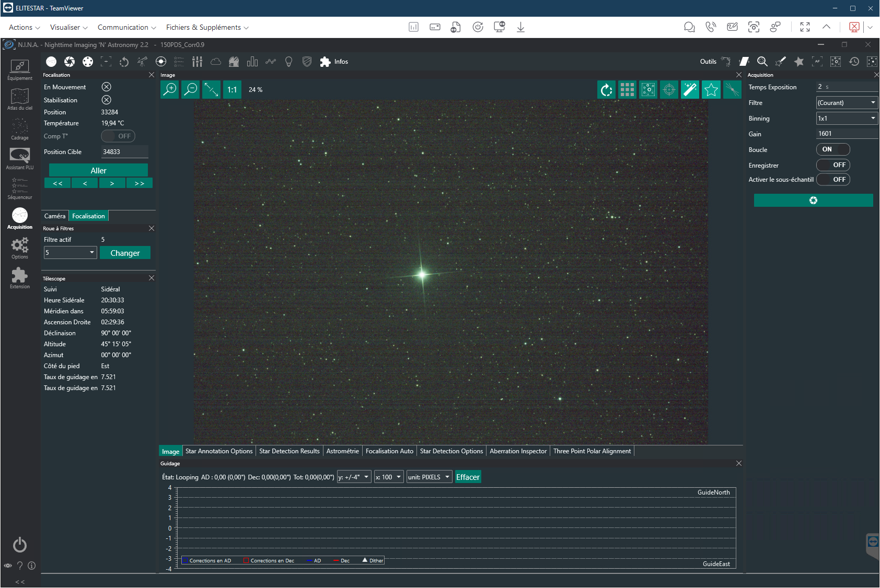880x588 pixels.
Task: Click the 1:1 zoom button
Action: coord(232,90)
